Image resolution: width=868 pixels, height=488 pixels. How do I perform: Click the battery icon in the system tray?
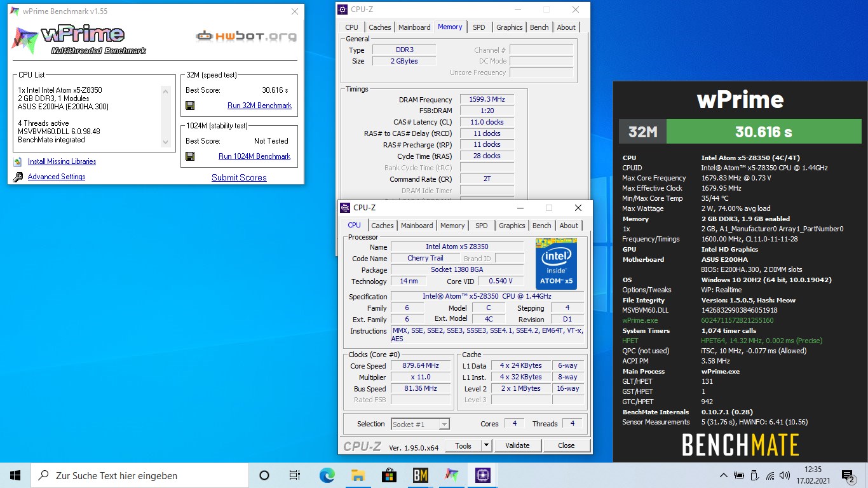[738, 475]
